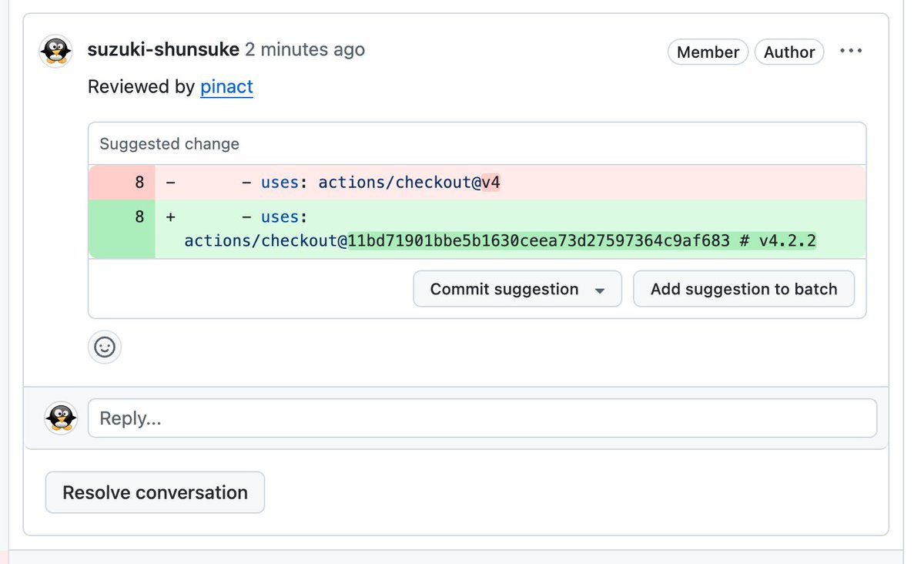
Task: Open the comment options ellipsis menu
Action: 851,52
